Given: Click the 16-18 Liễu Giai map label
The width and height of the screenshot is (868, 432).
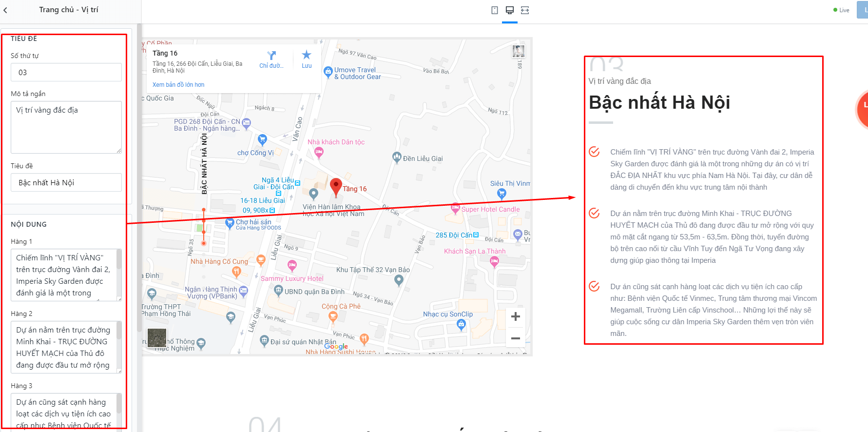Looking at the screenshot, I should (263, 200).
